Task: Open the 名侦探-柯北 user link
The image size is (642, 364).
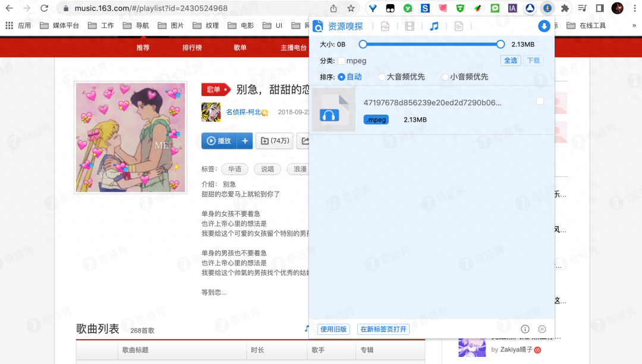Action: point(244,112)
